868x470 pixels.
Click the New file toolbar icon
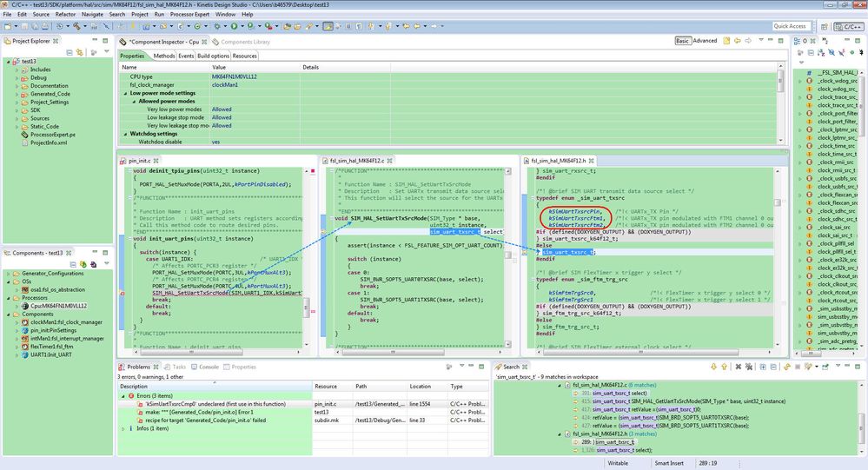pyautogui.click(x=8, y=26)
